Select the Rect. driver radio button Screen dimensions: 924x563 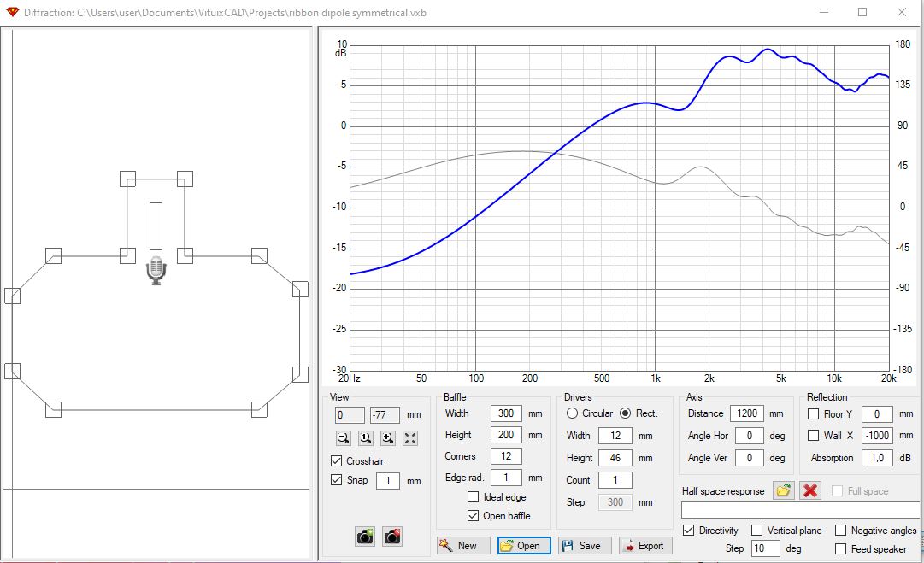coord(625,413)
